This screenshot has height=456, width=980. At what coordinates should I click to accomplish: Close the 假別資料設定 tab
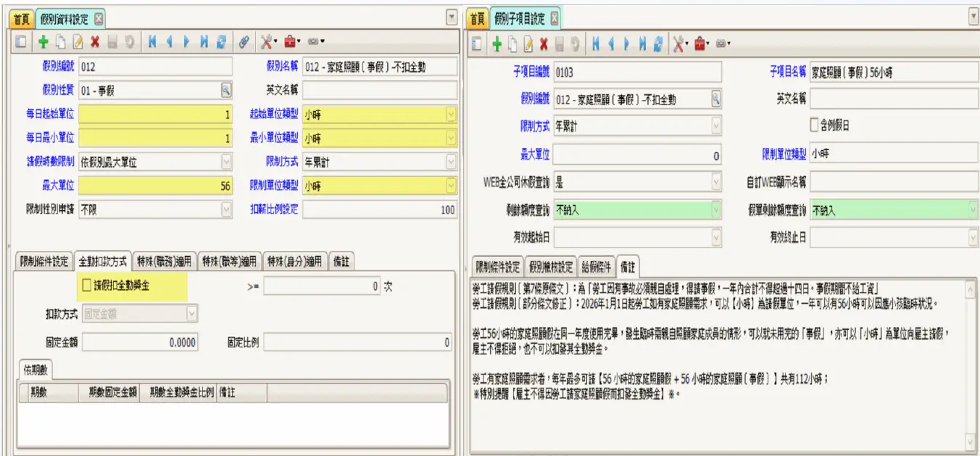99,19
